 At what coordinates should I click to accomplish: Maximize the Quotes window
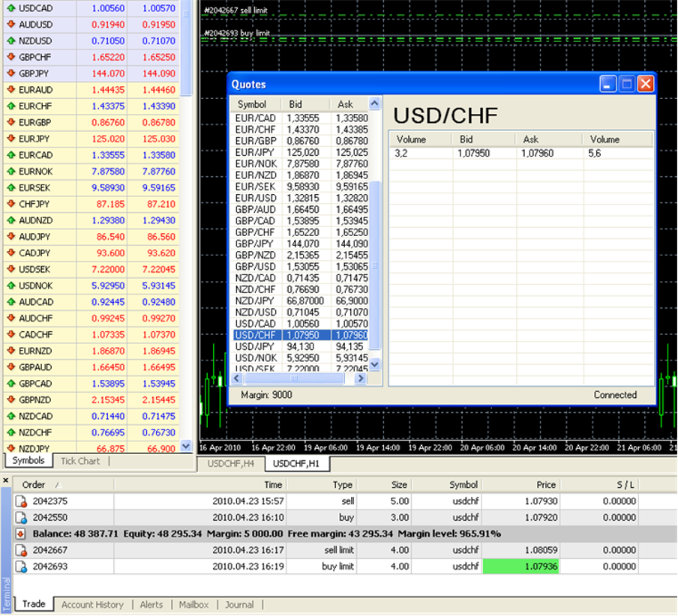pyautogui.click(x=627, y=84)
